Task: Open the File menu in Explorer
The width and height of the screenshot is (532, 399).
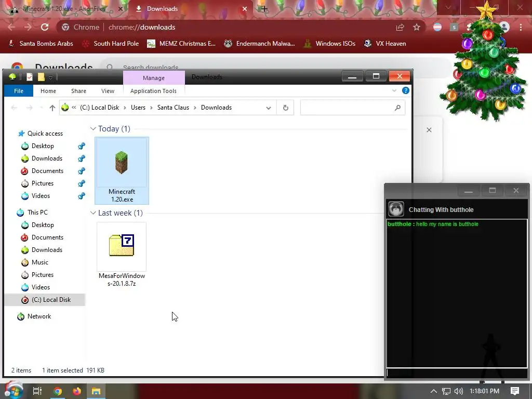Action: (19, 91)
